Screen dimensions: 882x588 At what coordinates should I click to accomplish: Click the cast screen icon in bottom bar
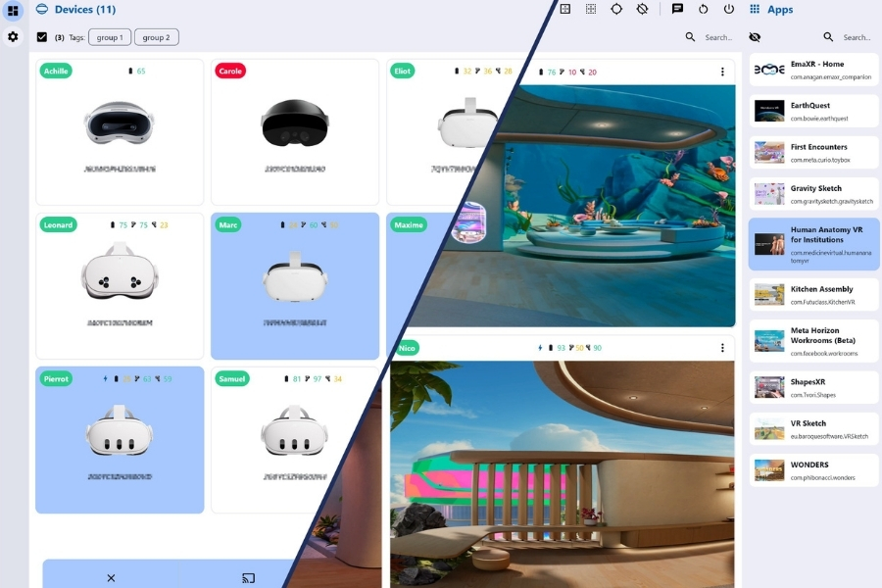[x=248, y=578]
